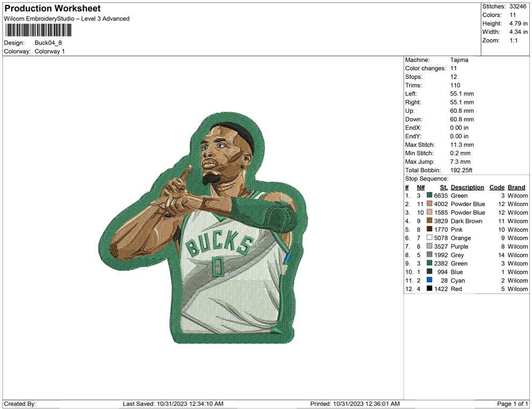Click the Height value 4.79 in
Viewport: 532px width, 409px height.
coord(518,24)
